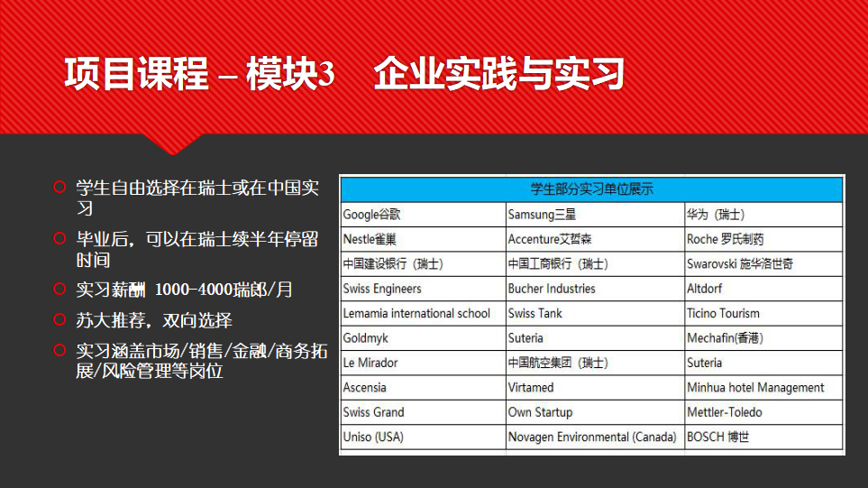Viewport: 868px width, 488px height.
Task: Click the 华为（瑞士）cell
Action: [764, 215]
